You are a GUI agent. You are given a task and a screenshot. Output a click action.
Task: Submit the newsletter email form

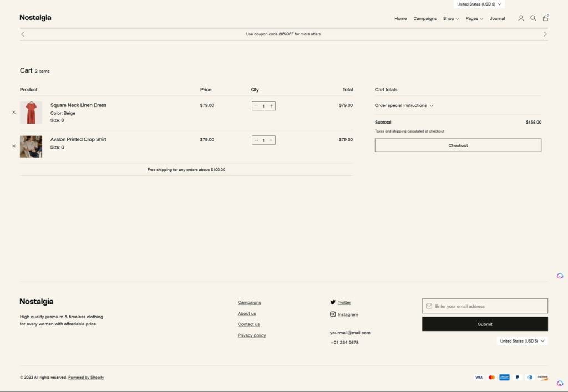click(485, 324)
